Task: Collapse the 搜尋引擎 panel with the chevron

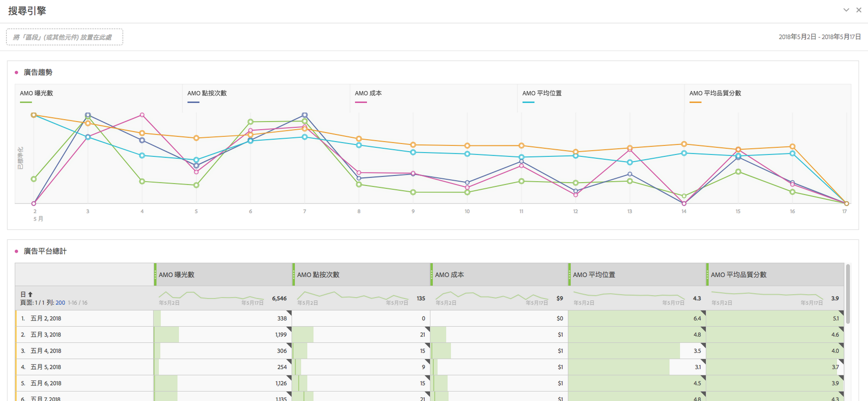Action: point(846,10)
